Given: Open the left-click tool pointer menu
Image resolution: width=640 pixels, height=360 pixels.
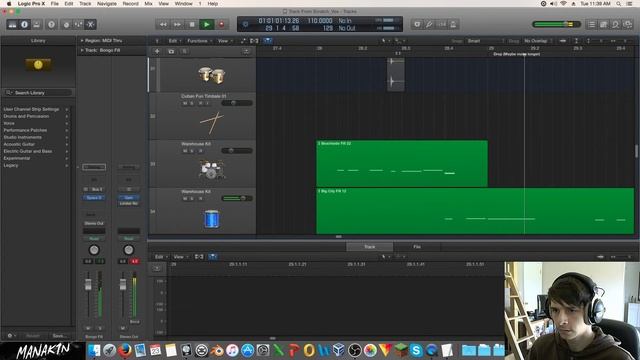Looking at the screenshot, I should [x=385, y=41].
